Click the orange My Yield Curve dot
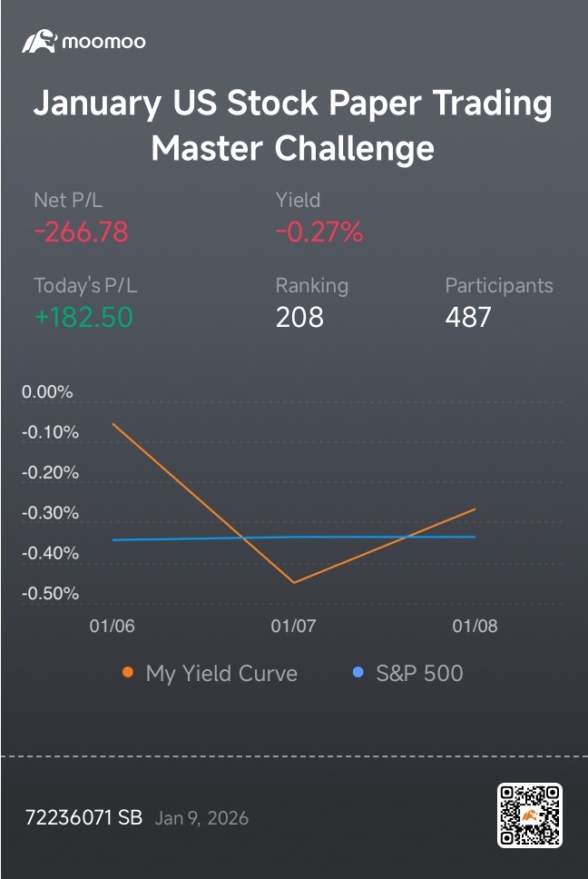588x879 pixels. (x=128, y=672)
